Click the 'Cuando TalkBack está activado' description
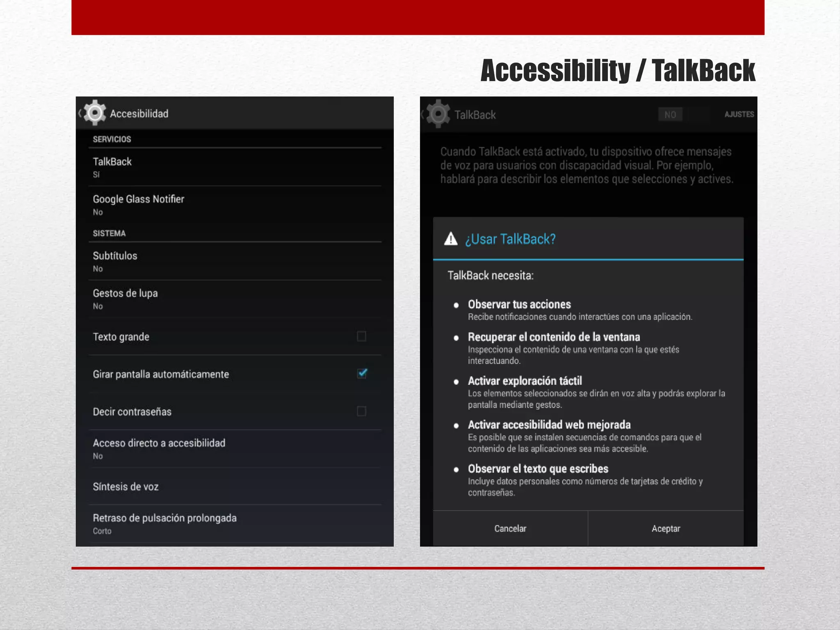This screenshot has width=840, height=630. (x=587, y=165)
